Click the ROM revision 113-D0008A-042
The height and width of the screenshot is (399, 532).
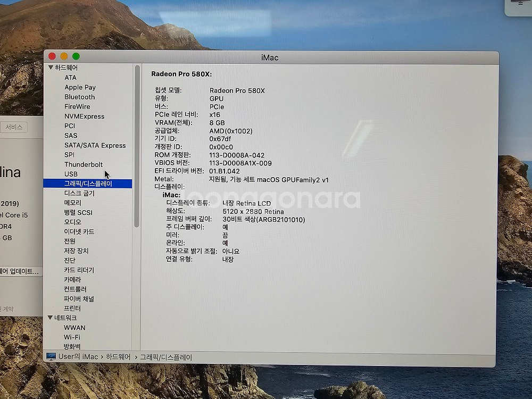237,155
